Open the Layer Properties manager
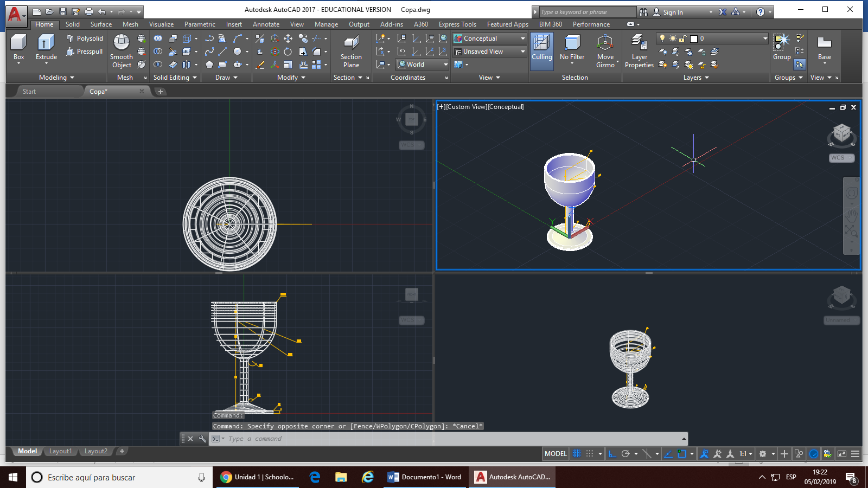This screenshot has width=868, height=488. click(639, 51)
